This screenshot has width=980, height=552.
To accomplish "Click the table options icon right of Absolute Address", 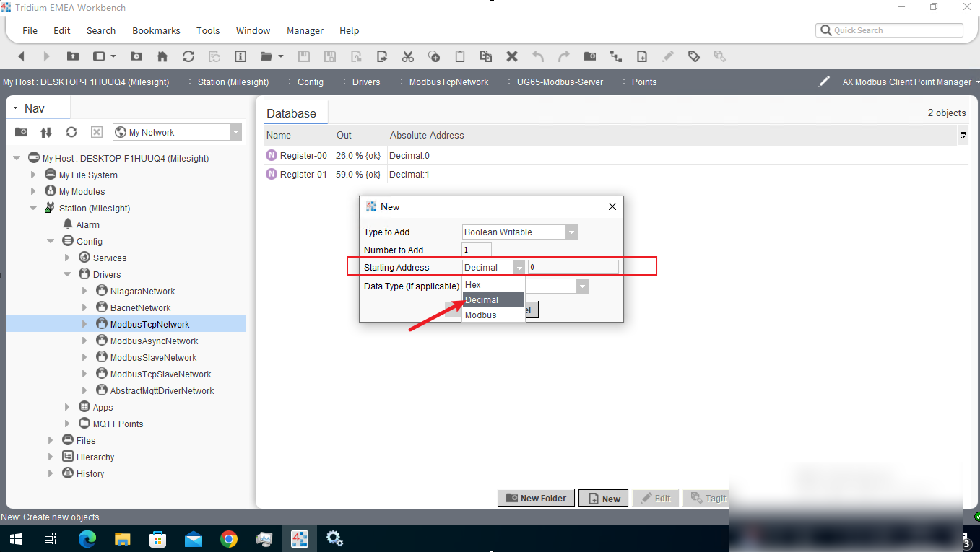I will [x=963, y=135].
